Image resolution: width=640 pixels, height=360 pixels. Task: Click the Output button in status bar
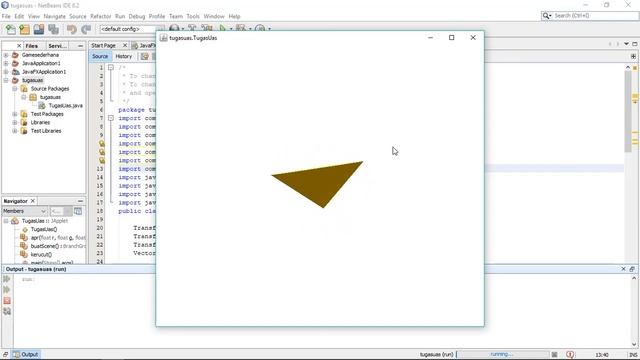coord(26,354)
